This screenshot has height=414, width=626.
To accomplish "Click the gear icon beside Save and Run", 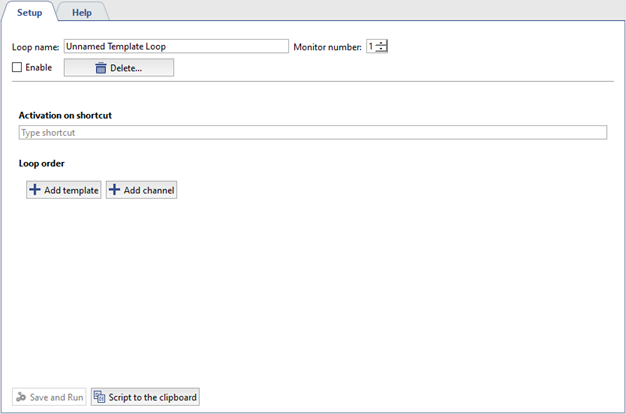I will (x=20, y=397).
